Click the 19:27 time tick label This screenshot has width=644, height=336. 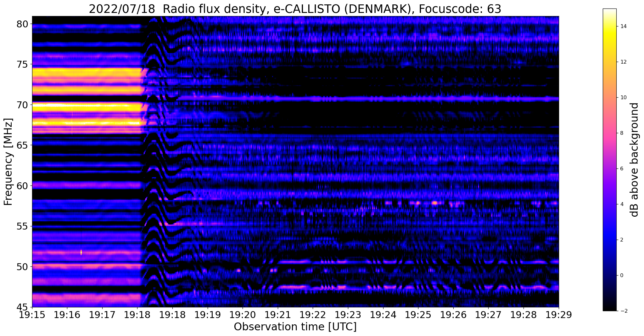coord(488,315)
